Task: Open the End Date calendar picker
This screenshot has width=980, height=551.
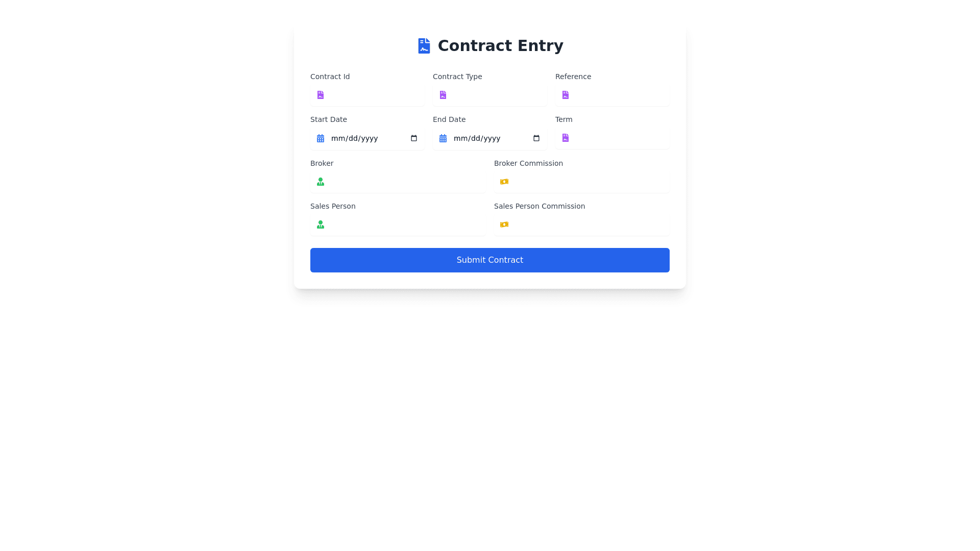Action: 536,138
